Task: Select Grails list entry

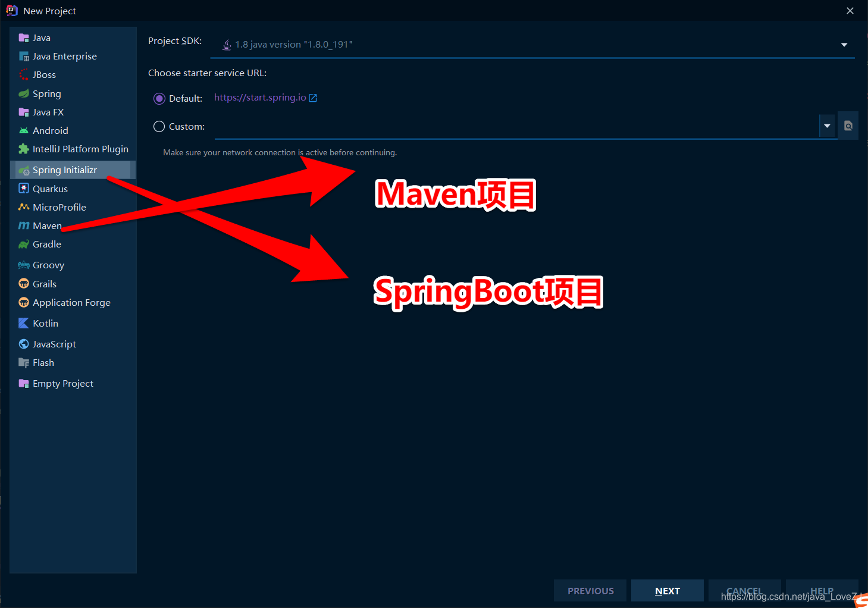Action: click(x=73, y=284)
